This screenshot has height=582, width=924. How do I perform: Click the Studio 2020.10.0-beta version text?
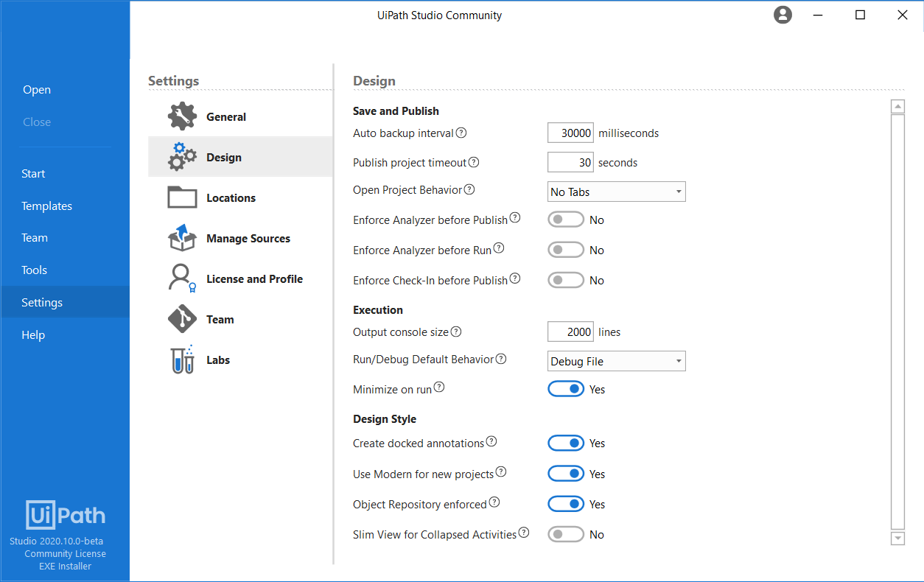tap(56, 541)
